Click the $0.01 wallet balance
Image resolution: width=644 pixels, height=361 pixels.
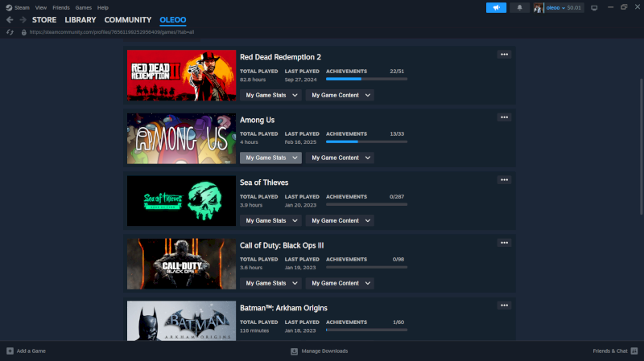pyautogui.click(x=574, y=7)
